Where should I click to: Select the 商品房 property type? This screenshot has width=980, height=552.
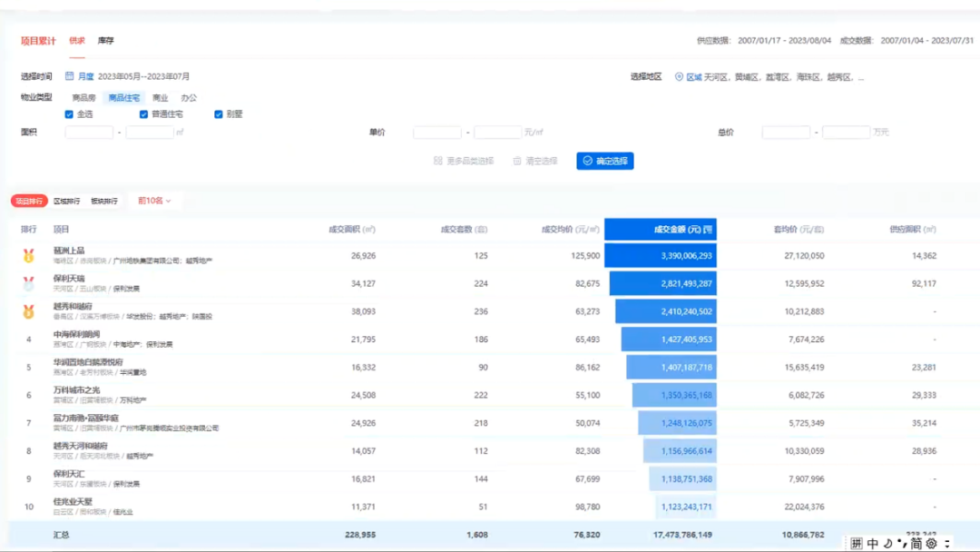click(83, 97)
